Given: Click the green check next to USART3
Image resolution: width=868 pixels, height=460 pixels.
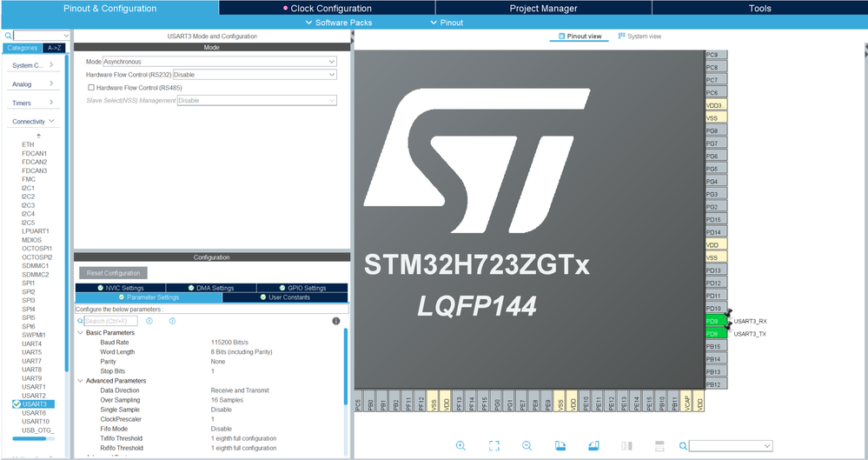Looking at the screenshot, I should [x=17, y=404].
